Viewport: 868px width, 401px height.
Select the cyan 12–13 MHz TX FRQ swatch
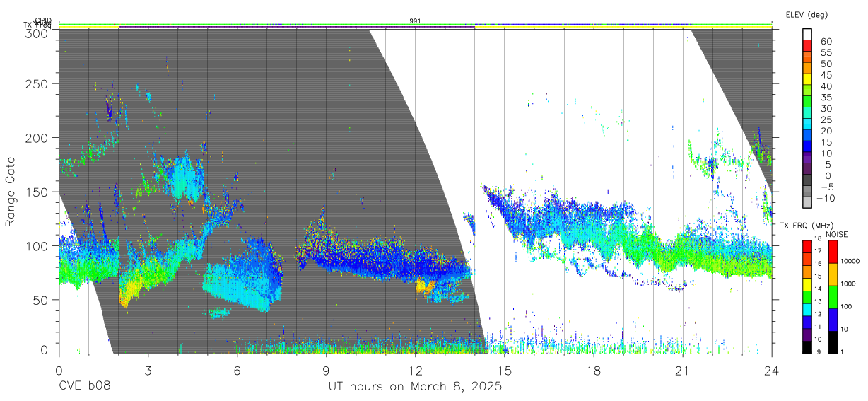pyautogui.click(x=807, y=310)
